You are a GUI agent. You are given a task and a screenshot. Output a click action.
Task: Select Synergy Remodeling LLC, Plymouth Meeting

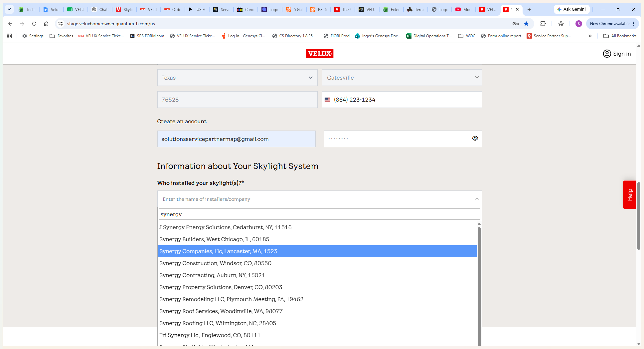click(x=317, y=299)
